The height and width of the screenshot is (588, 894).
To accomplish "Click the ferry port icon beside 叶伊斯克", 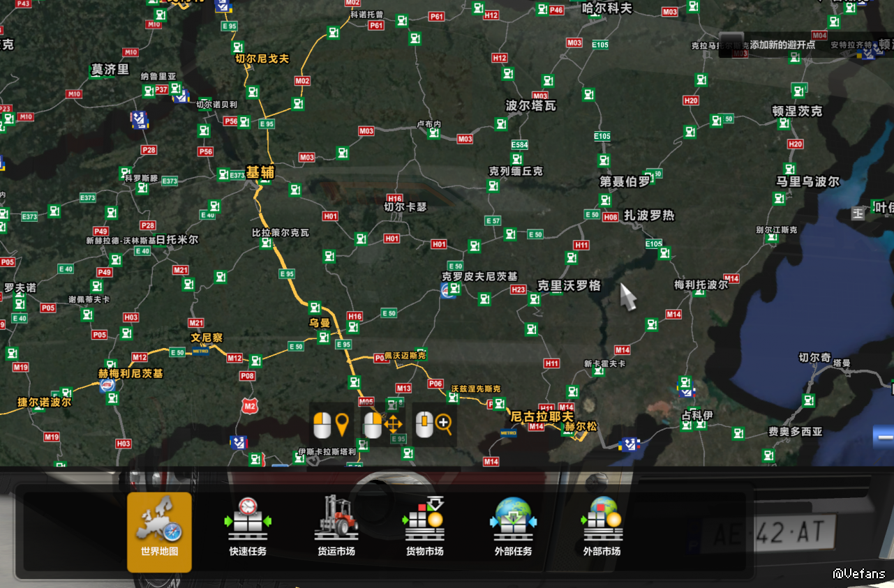I will tap(858, 213).
